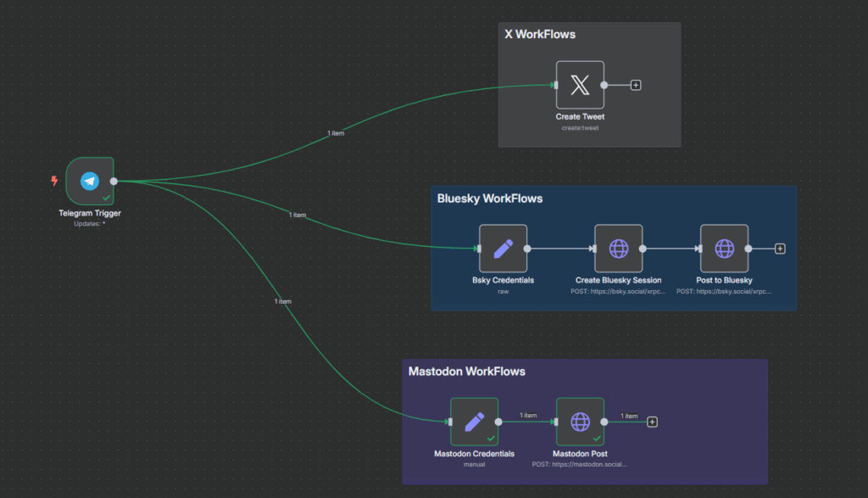
Task: Select the Mastodon Credentials pencil node
Action: (x=474, y=422)
